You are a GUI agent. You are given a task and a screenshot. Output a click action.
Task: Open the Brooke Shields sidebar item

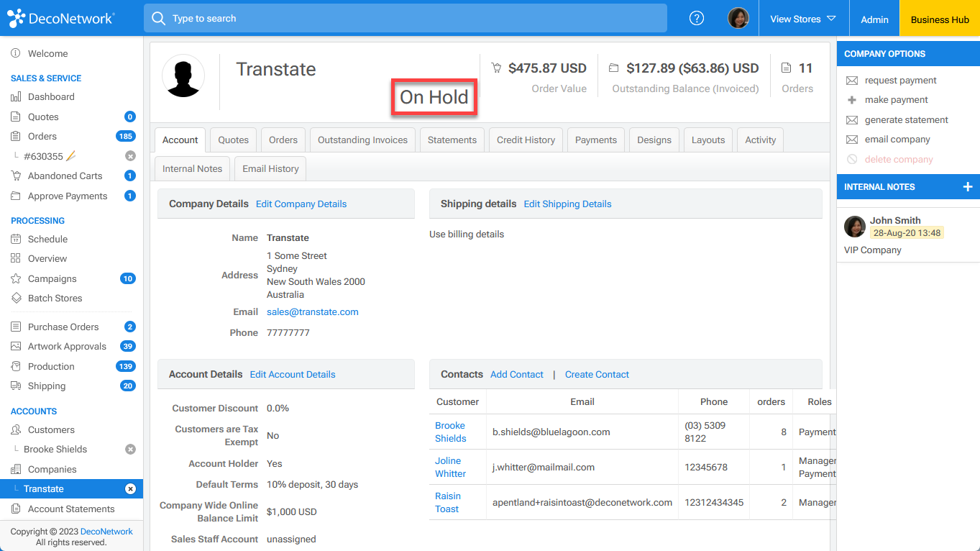pyautogui.click(x=55, y=450)
